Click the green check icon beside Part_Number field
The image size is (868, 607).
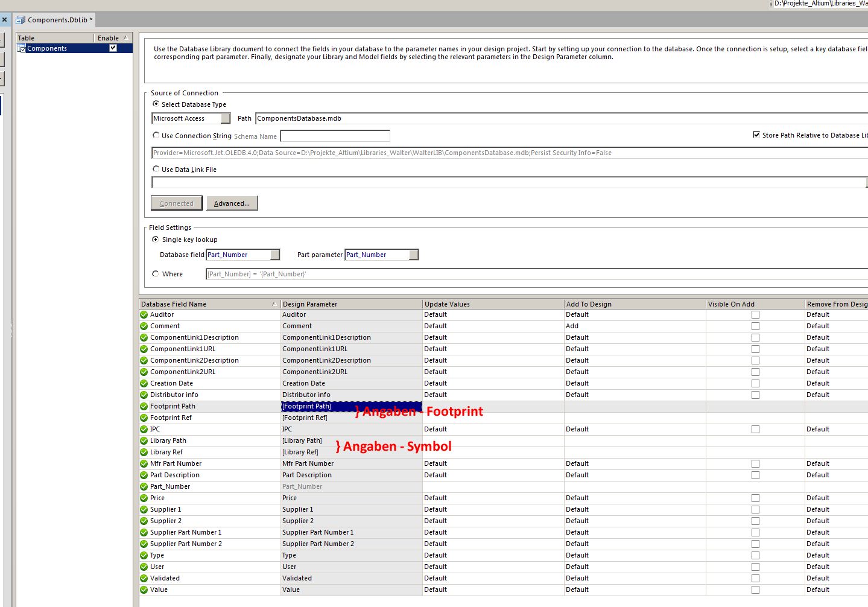(x=144, y=487)
